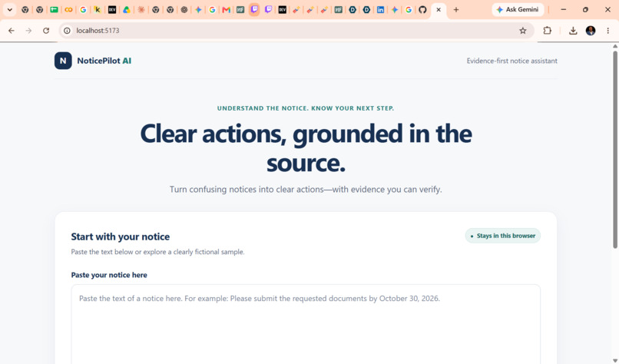Click 'Paste the text below or explore' description
The width and height of the screenshot is (619, 364).
[157, 252]
